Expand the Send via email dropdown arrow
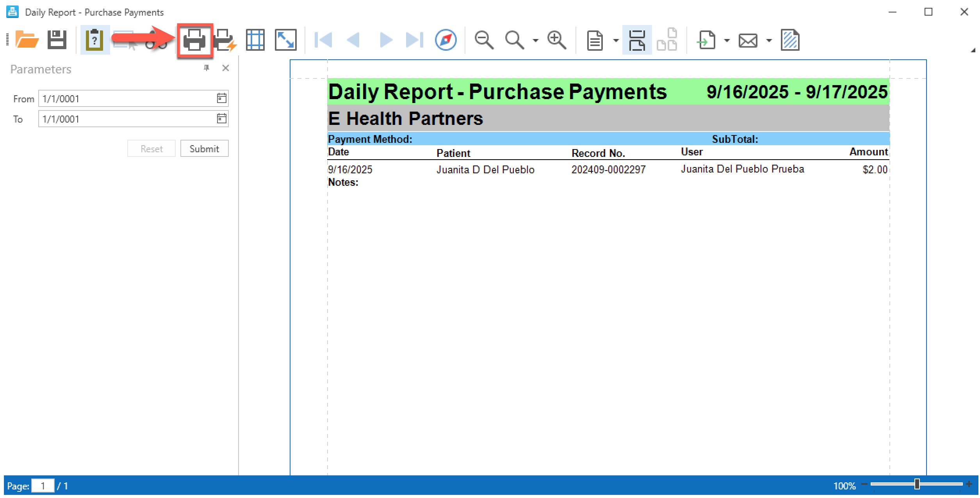980x498 pixels. [x=769, y=41]
